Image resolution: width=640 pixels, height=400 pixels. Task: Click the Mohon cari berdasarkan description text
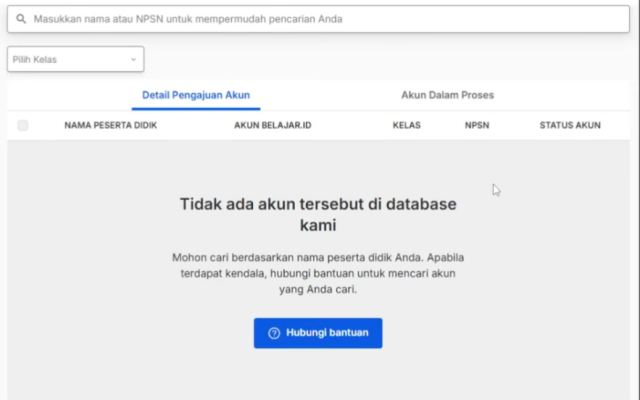(x=318, y=273)
